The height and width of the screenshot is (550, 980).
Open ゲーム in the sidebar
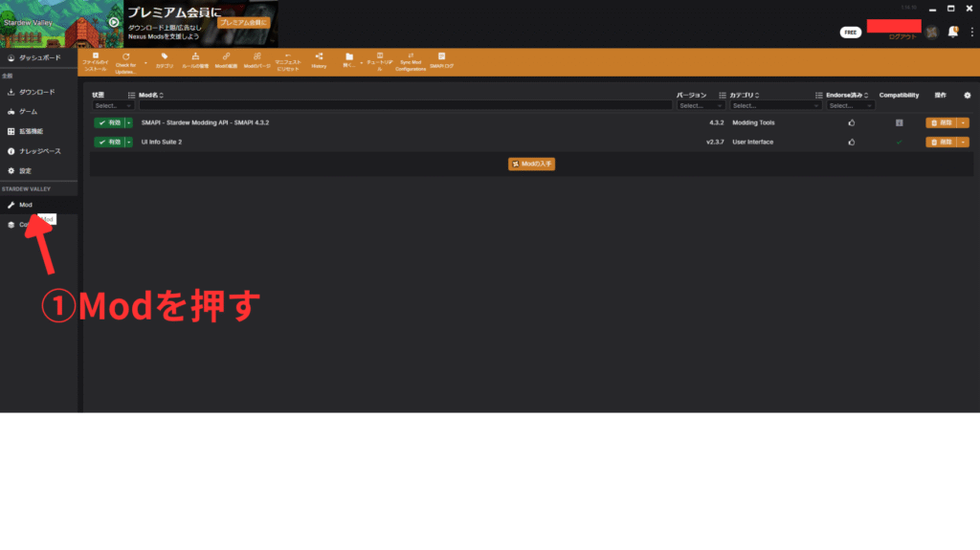pos(38,112)
